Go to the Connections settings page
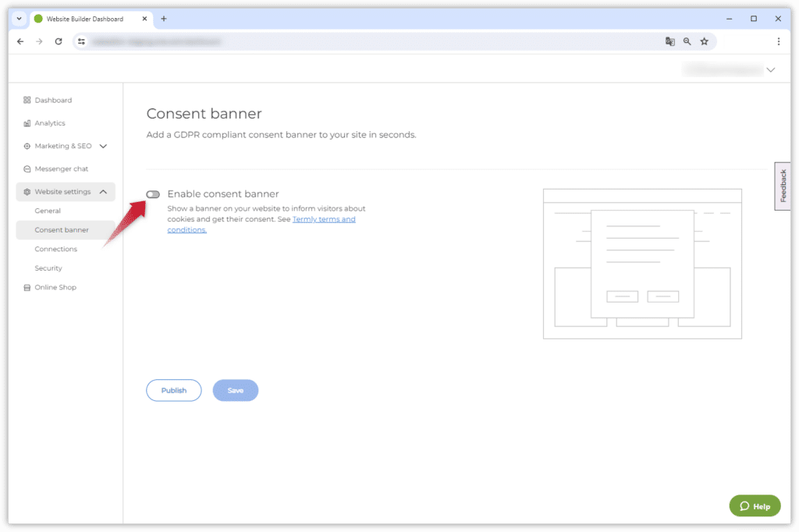The height and width of the screenshot is (532, 799). click(55, 249)
